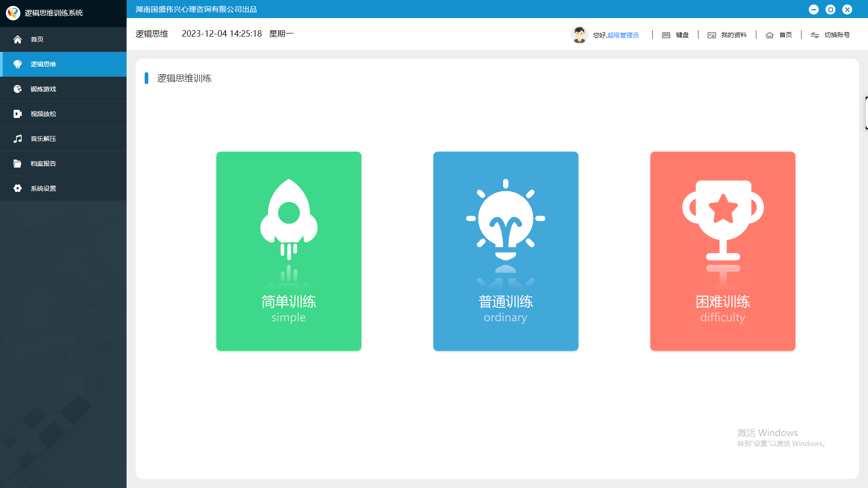Screen dimensions: 868x488
Task: Minimize the application window
Action: click(814, 9)
